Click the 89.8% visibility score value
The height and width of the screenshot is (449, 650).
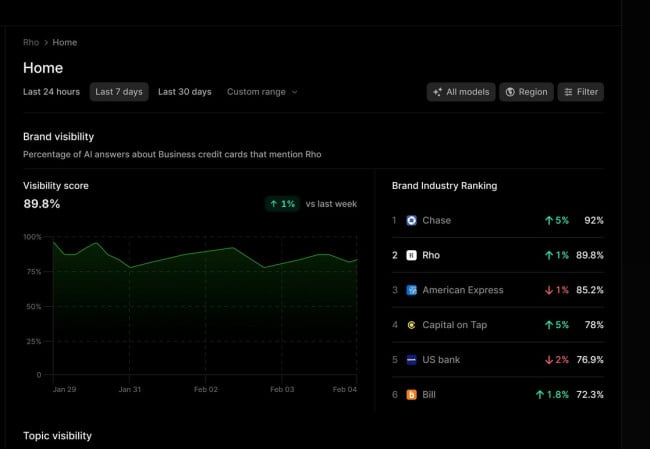(42, 204)
